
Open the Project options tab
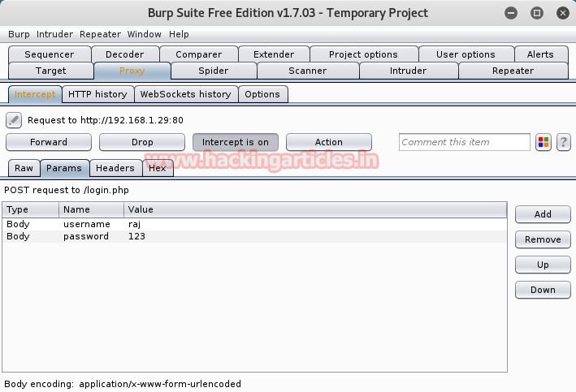pos(363,54)
